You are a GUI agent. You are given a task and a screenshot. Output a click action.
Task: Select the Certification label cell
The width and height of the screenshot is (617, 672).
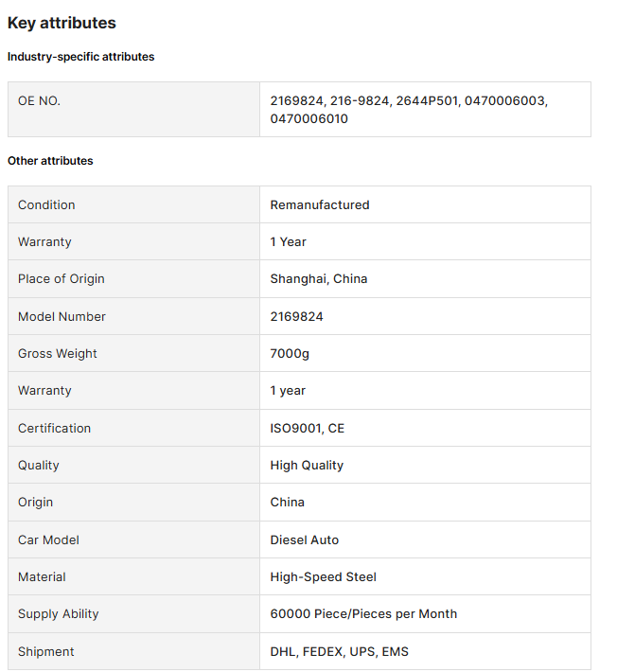coord(133,428)
